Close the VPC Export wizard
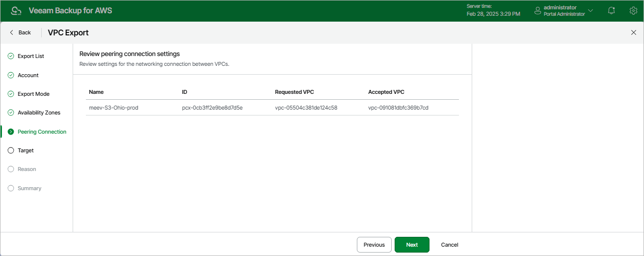The width and height of the screenshot is (644, 256). 633,32
